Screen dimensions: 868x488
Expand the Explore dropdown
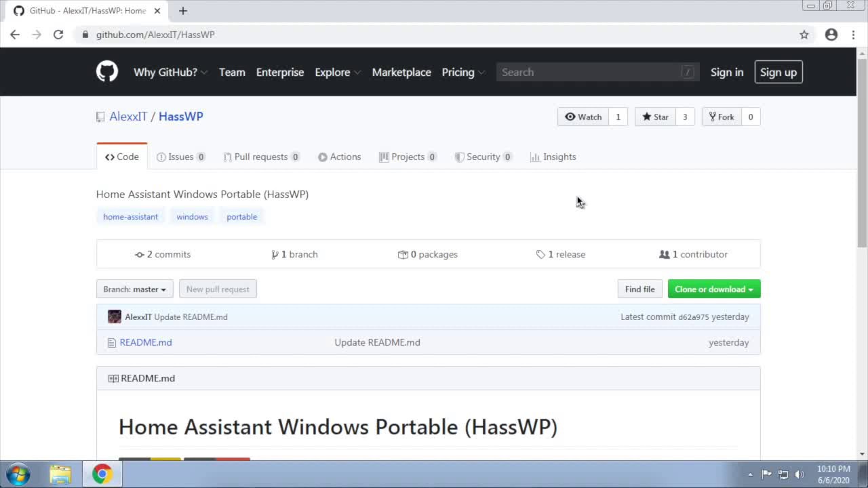pos(338,72)
